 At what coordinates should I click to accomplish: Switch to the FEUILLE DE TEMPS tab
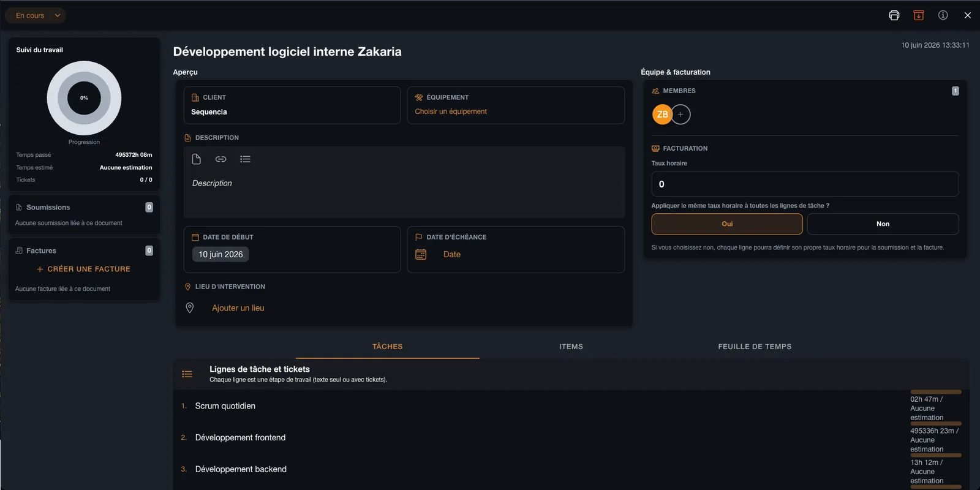pyautogui.click(x=755, y=347)
